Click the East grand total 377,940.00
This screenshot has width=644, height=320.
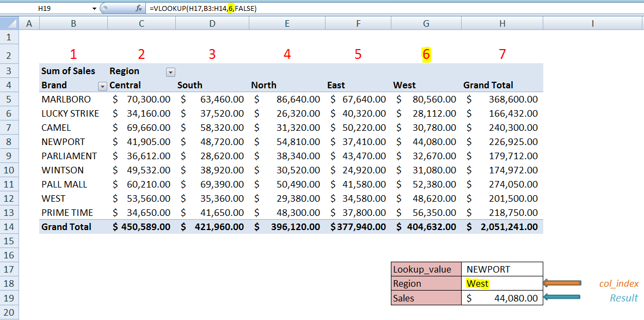359,227
